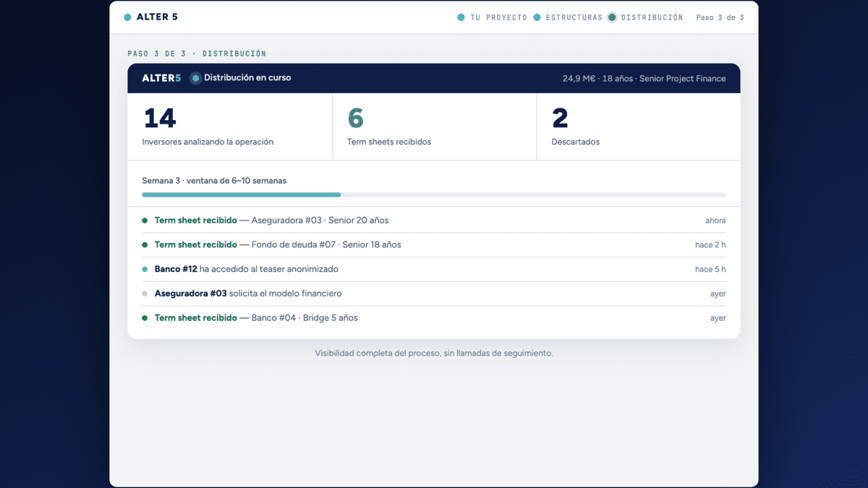Viewport: 868px width, 488px height.
Task: Click 'ayer' timestamp on Aseguradora #03 request row
Action: 718,294
